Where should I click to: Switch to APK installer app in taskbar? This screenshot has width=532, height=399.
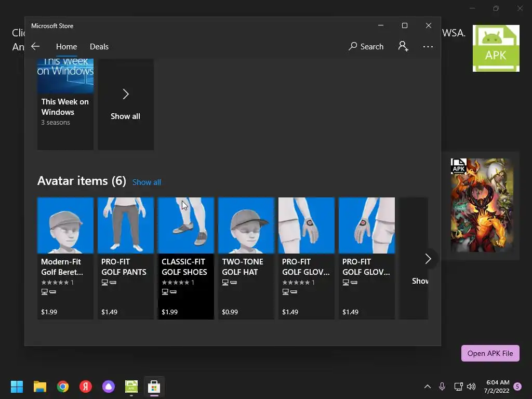(x=131, y=387)
